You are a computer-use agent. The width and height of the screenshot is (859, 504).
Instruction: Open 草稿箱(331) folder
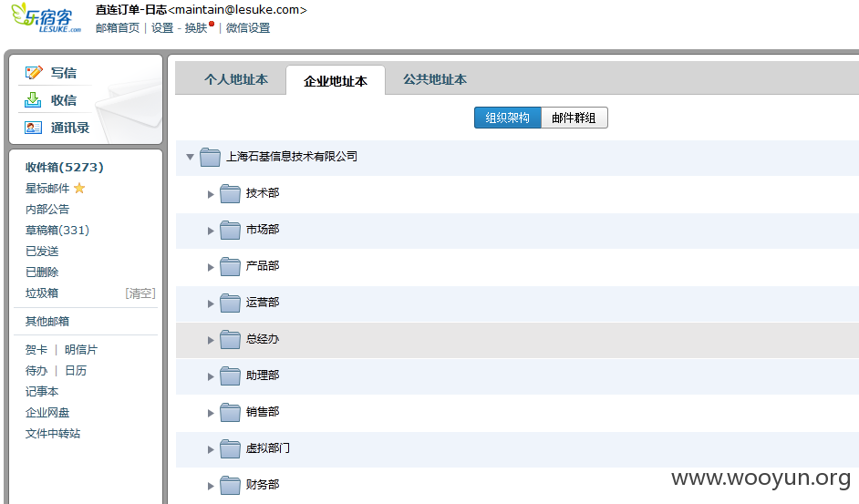tap(57, 230)
